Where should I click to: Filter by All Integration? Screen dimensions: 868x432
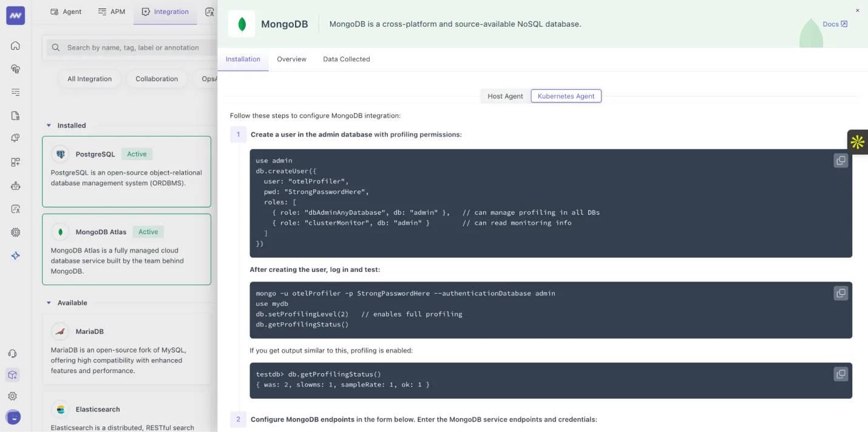[89, 79]
